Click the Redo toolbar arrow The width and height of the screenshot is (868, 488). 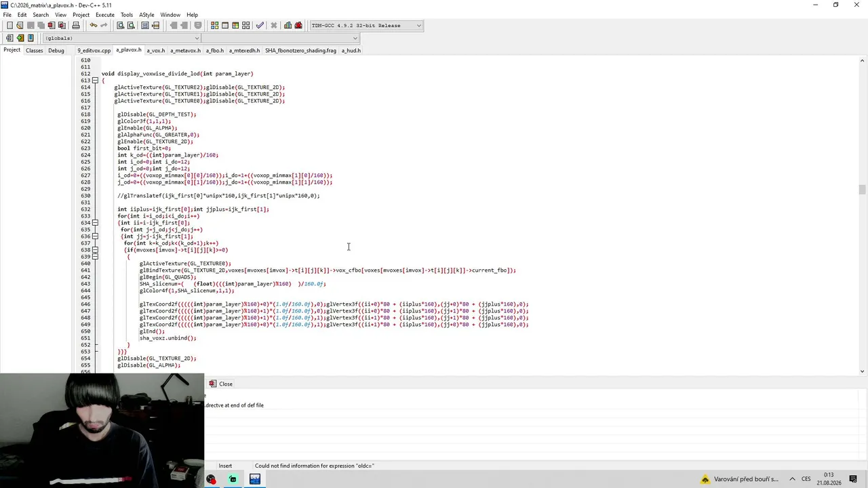click(x=104, y=26)
